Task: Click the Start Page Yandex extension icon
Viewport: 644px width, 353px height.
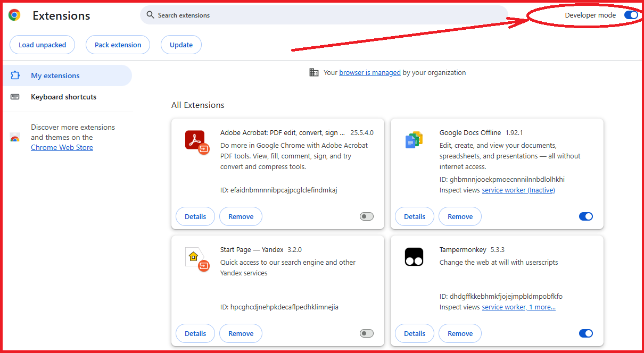Action: click(x=196, y=258)
